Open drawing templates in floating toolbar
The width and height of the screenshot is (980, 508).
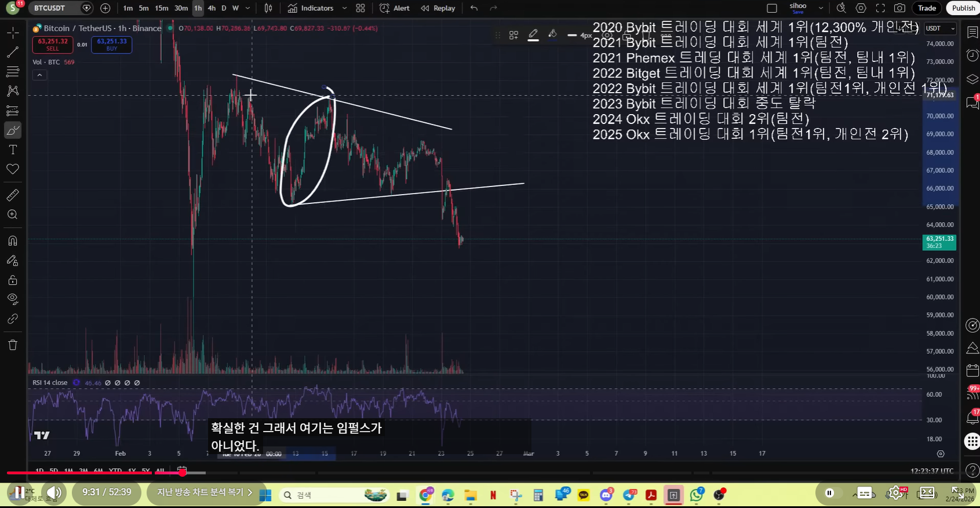click(x=513, y=35)
